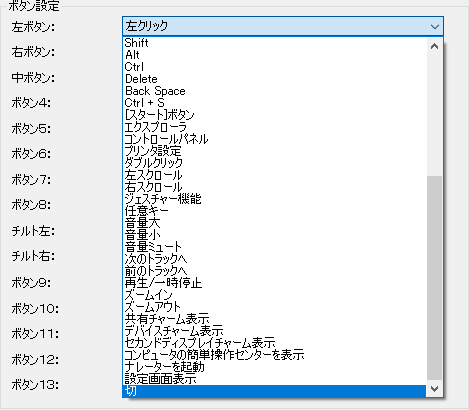Select ナレーターを起動 option
Viewport: 469px width, 410px height.
tap(274, 367)
